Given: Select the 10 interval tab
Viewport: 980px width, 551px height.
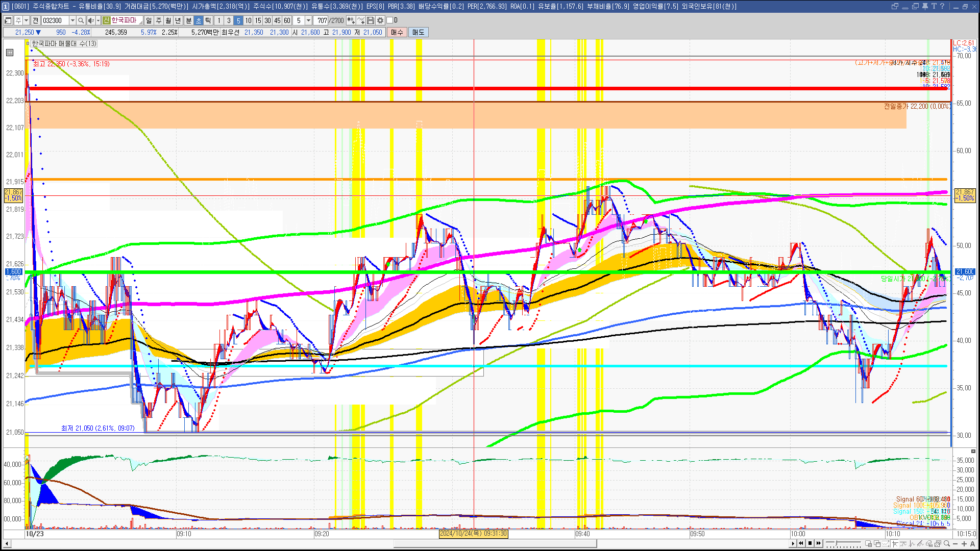Looking at the screenshot, I should 248,20.
